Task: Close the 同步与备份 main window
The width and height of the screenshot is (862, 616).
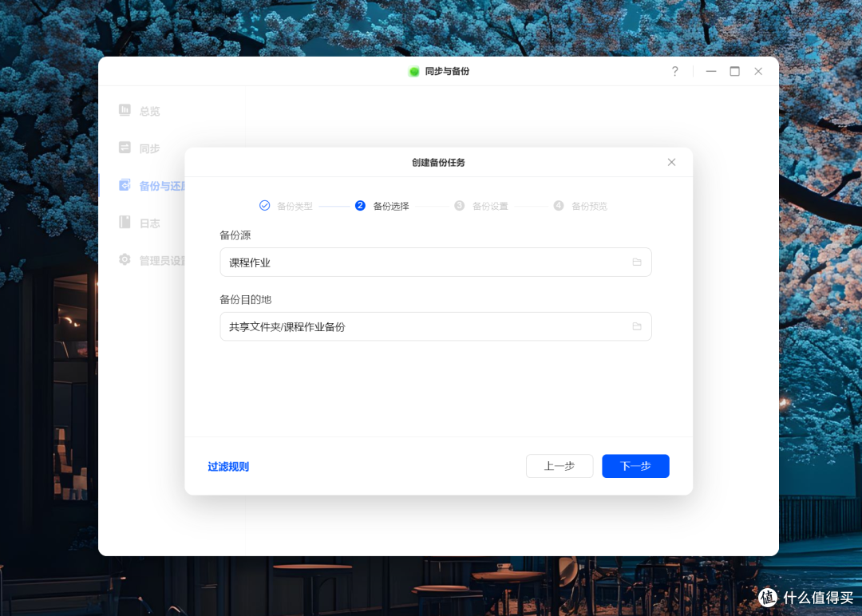Action: tap(758, 72)
